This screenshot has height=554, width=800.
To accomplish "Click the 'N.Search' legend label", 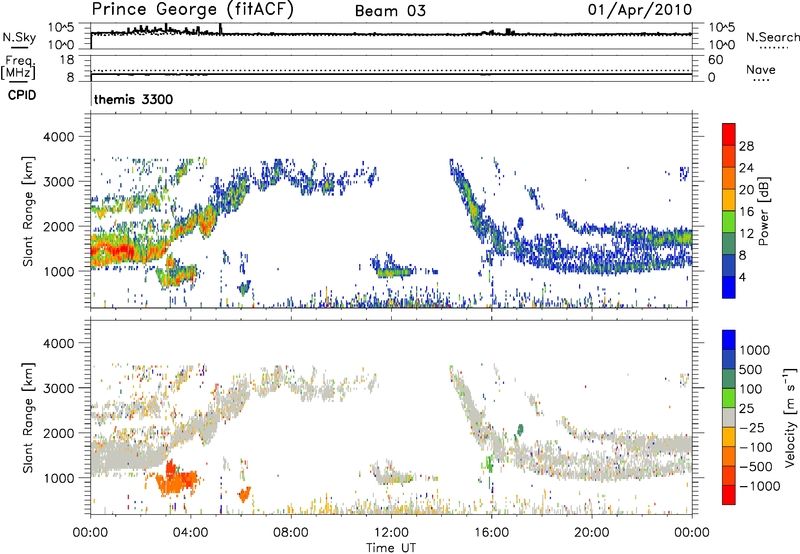I will (x=772, y=37).
